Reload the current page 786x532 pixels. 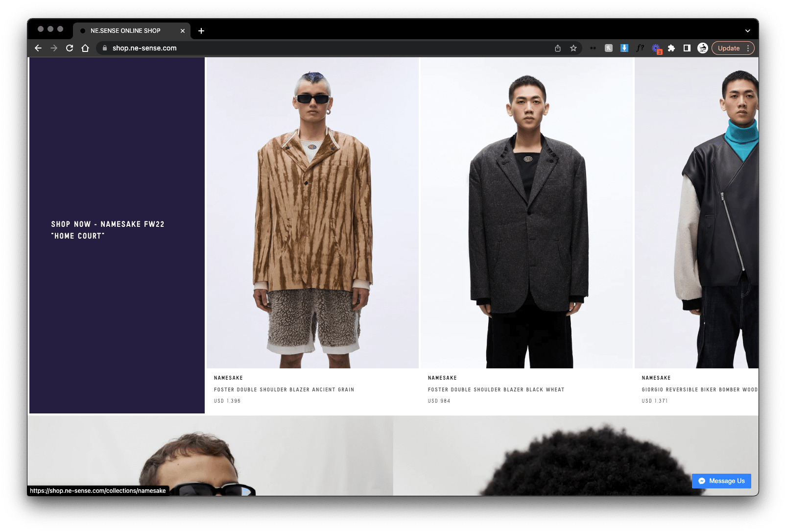tap(70, 48)
